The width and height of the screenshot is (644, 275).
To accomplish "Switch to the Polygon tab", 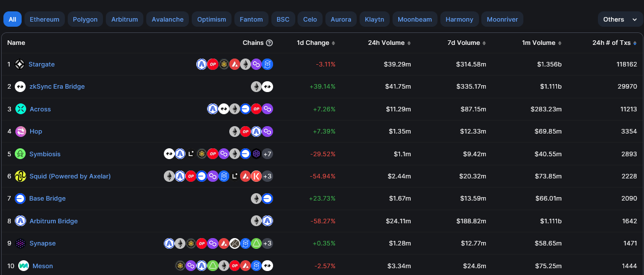I will pos(85,19).
